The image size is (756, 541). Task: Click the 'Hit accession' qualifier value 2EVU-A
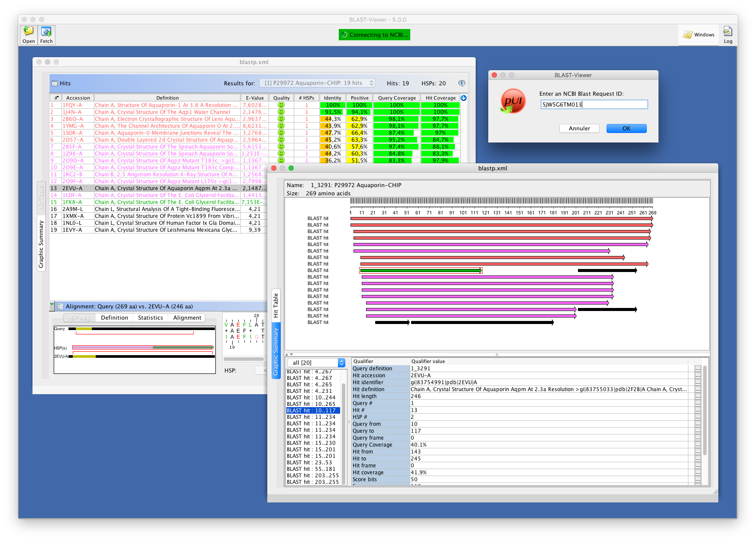coord(549,376)
